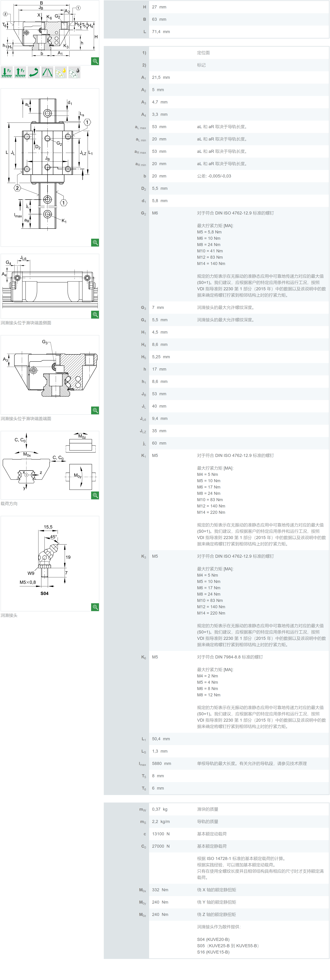The width and height of the screenshot is (330, 980).
Task: Select the M0x value 332 Nm
Action: point(160,890)
